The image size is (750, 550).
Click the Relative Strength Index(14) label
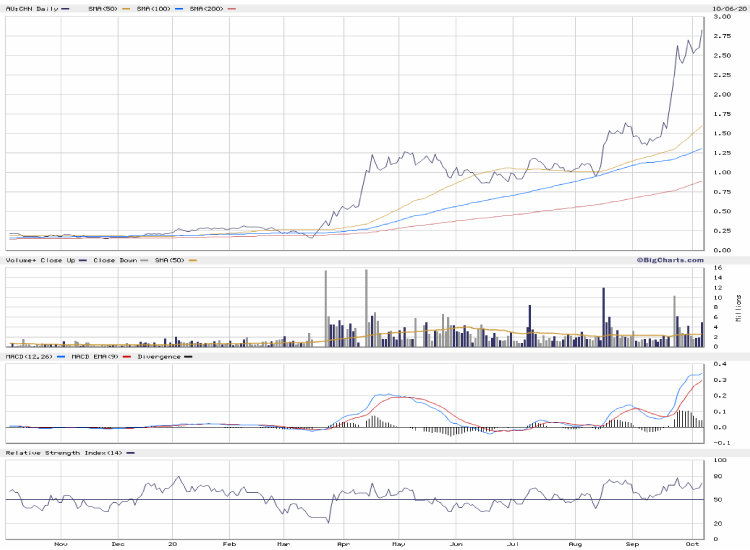click(62, 453)
